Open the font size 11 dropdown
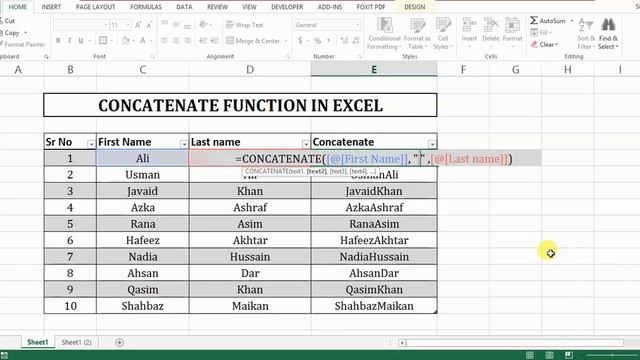The width and height of the screenshot is (640, 360). coord(128,25)
